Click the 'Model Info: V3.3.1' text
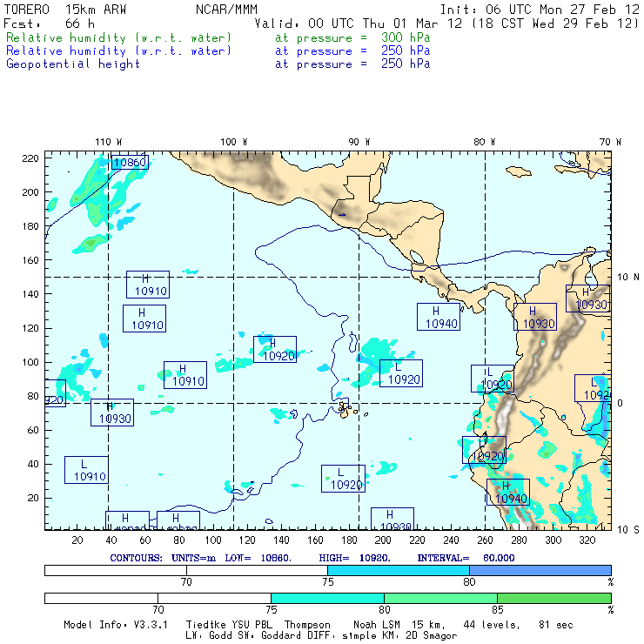 tap(116, 625)
